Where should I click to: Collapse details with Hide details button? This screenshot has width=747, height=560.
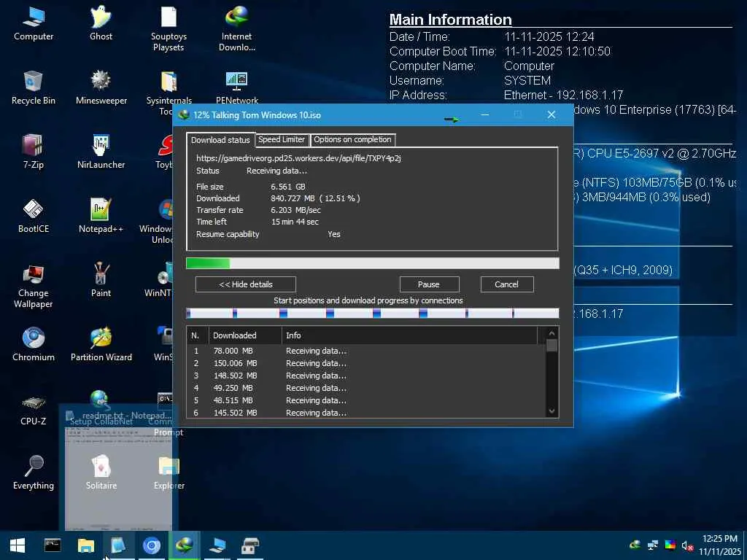pos(245,284)
